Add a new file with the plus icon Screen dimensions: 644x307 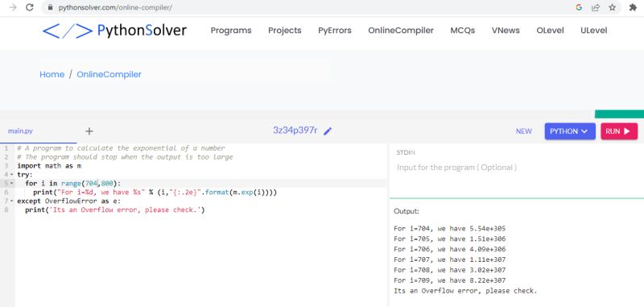pyautogui.click(x=89, y=131)
